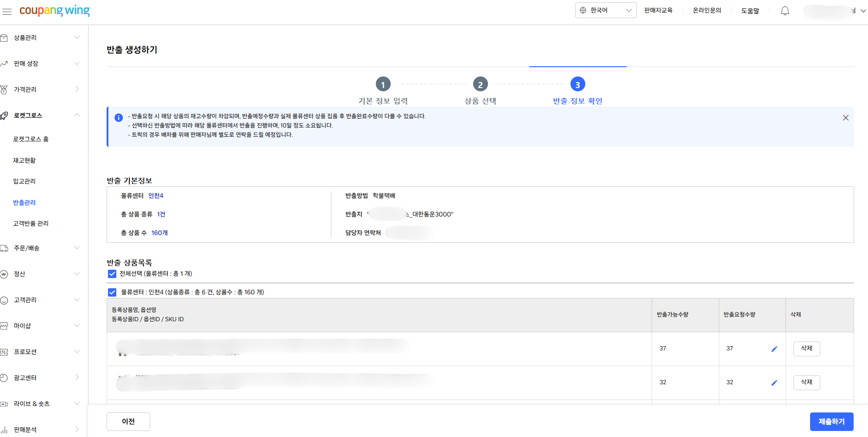Open the 인천4 warehouse link
This screenshot has width=868, height=437.
[156, 196]
